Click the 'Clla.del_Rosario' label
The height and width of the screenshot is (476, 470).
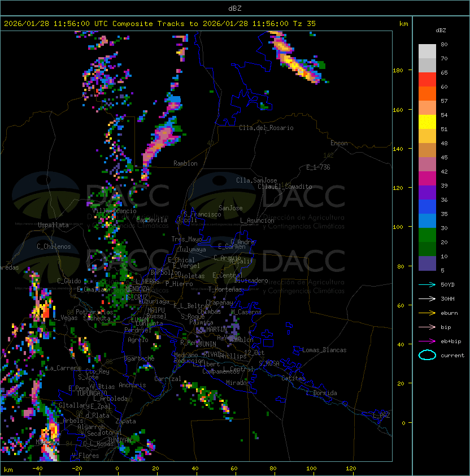click(x=266, y=128)
